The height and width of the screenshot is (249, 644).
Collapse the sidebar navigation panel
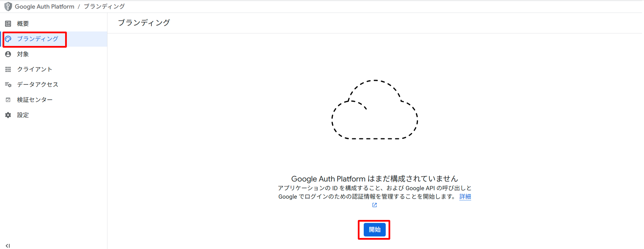(x=8, y=246)
